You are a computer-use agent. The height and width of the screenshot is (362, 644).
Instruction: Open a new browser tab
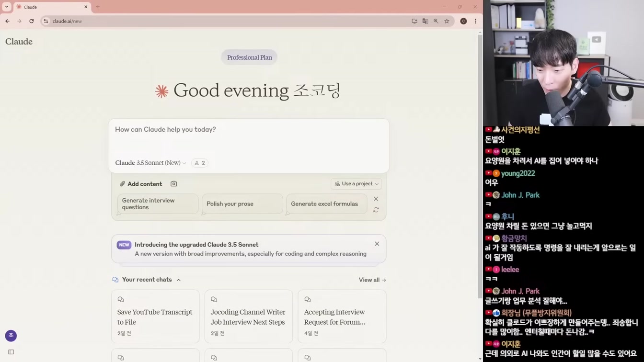coord(98,7)
